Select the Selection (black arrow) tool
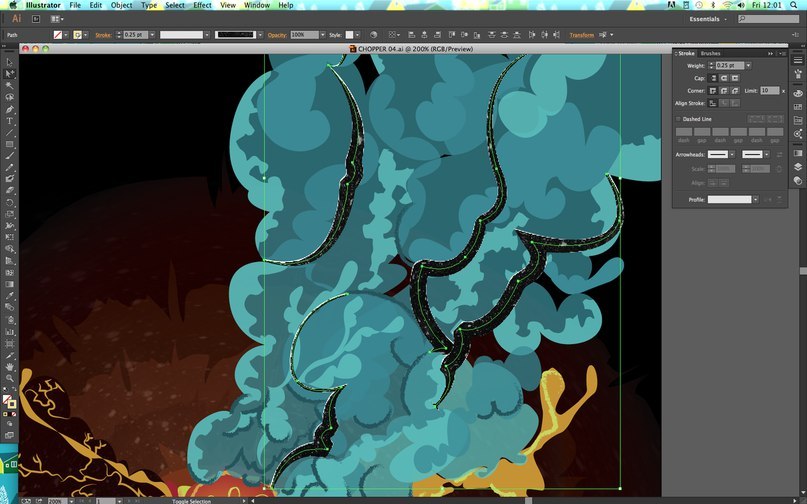807x504 pixels. coord(9,62)
